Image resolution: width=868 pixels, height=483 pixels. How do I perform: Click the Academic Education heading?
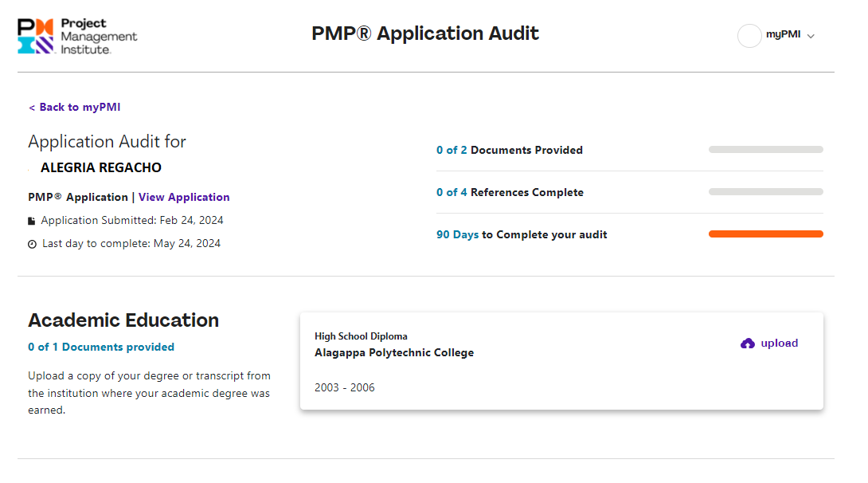[x=123, y=320]
